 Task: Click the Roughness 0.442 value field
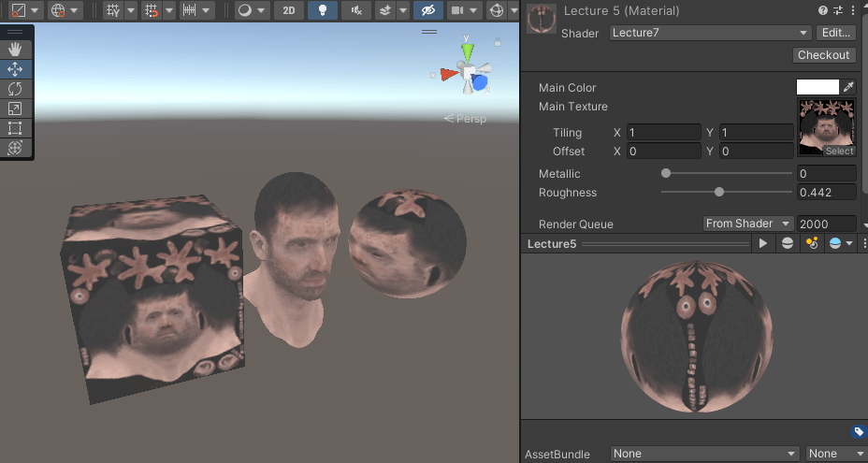pos(827,192)
